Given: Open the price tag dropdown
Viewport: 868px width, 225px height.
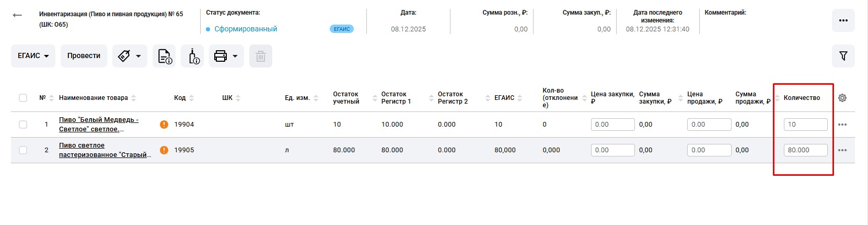Looking at the screenshot, I should (130, 56).
